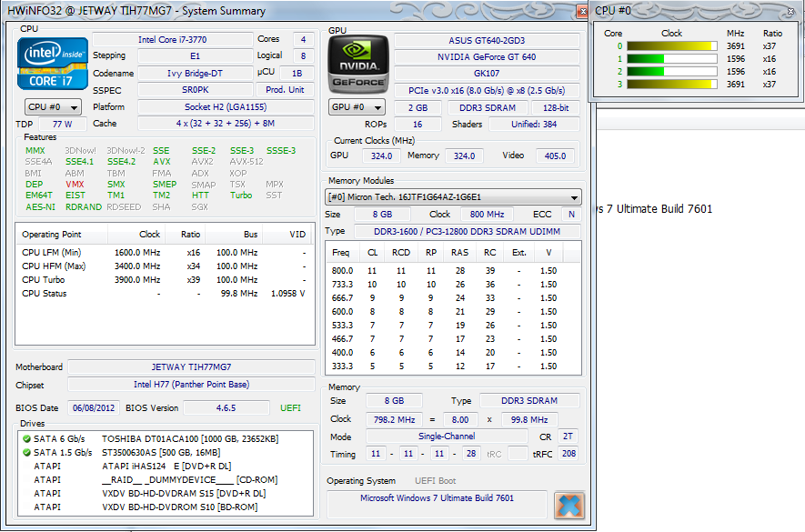Click the green status icon for SATA 6 Gb/s
805x532 pixels.
coord(26,439)
